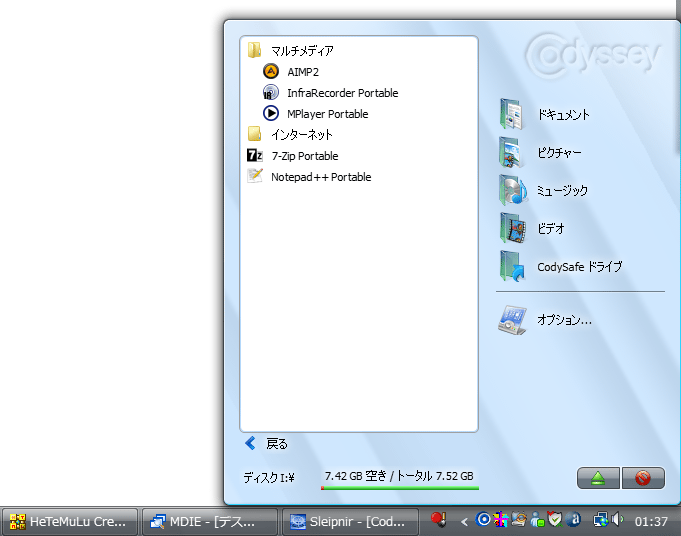Switch to HeTeMuLu Cre... taskbar window
Viewport: 681px width, 536px height.
(69, 522)
